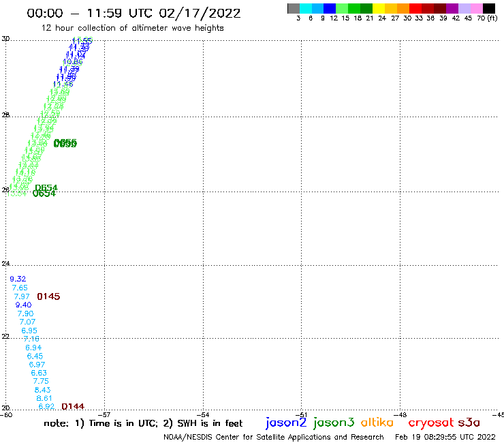Image resolution: width=504 pixels, height=443 pixels.
Task: Click the cyan swatch in the color scale
Action: pyautogui.click(x=306, y=8)
